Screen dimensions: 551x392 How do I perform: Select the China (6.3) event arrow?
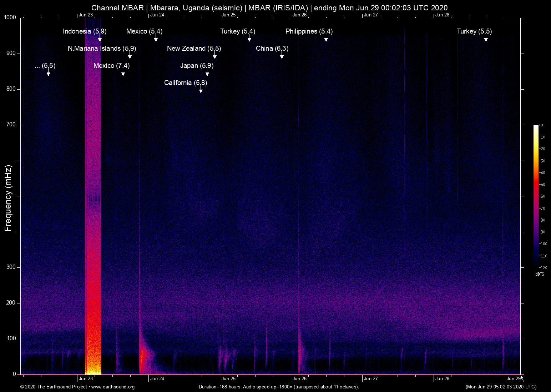(282, 56)
